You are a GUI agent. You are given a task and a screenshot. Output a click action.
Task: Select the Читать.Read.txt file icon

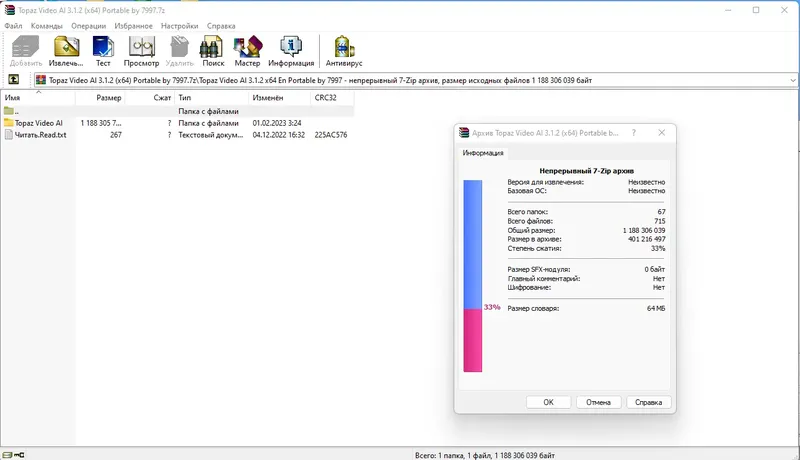click(x=9, y=135)
